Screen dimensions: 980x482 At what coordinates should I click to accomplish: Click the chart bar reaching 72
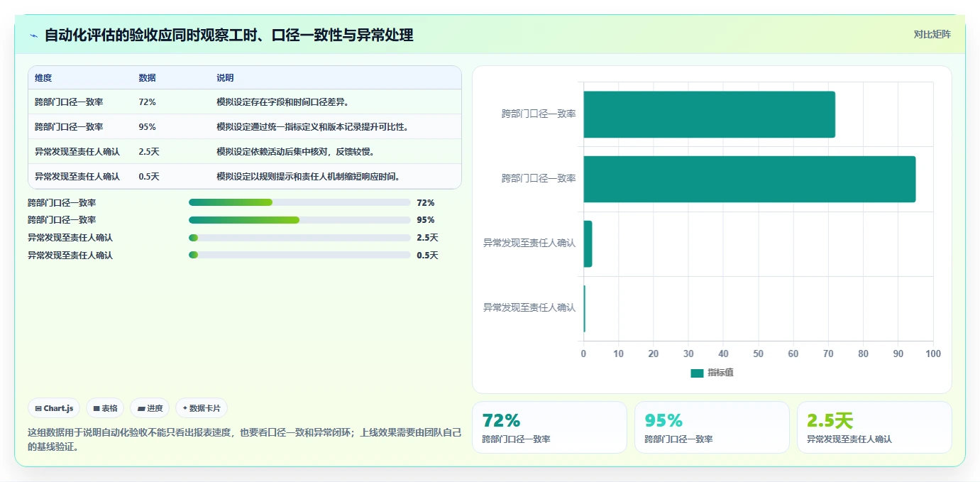click(709, 114)
